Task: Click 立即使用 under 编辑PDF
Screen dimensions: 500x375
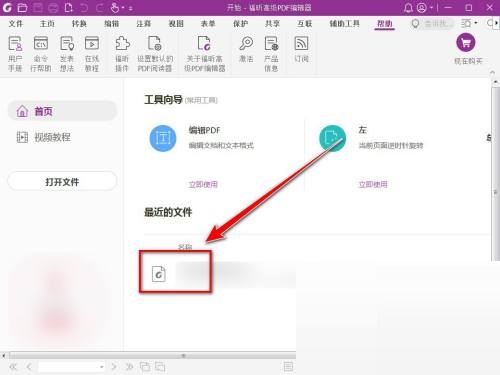Action: point(203,184)
